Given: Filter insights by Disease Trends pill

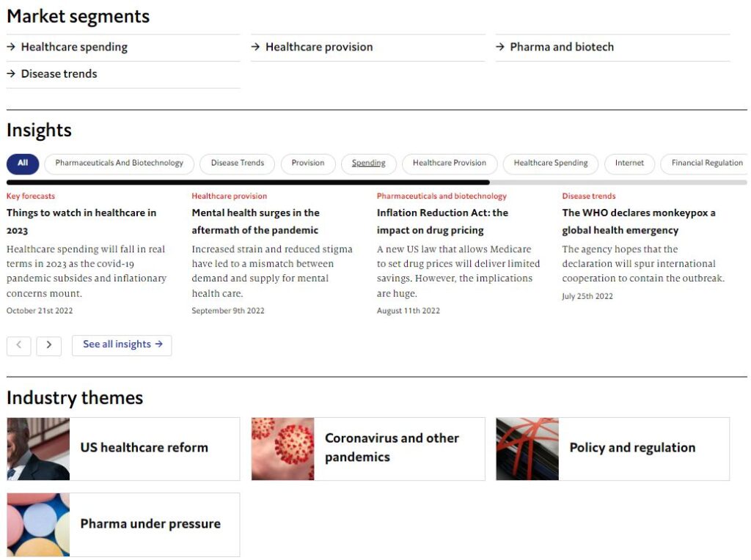Looking at the screenshot, I should pos(238,163).
